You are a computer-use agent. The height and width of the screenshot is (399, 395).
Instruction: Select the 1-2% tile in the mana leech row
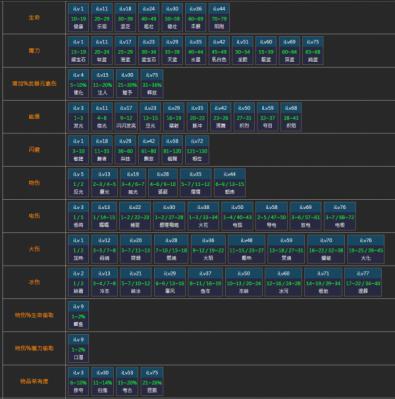78,348
